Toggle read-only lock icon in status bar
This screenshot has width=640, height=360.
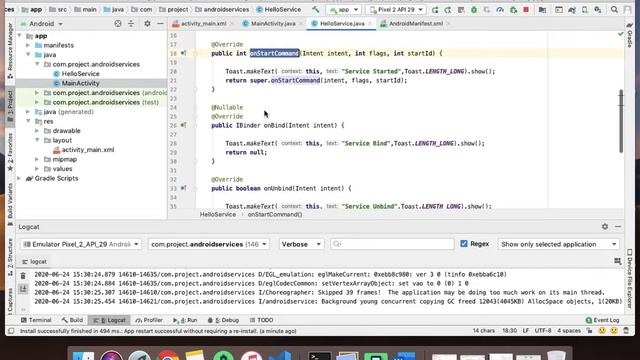[x=589, y=331]
